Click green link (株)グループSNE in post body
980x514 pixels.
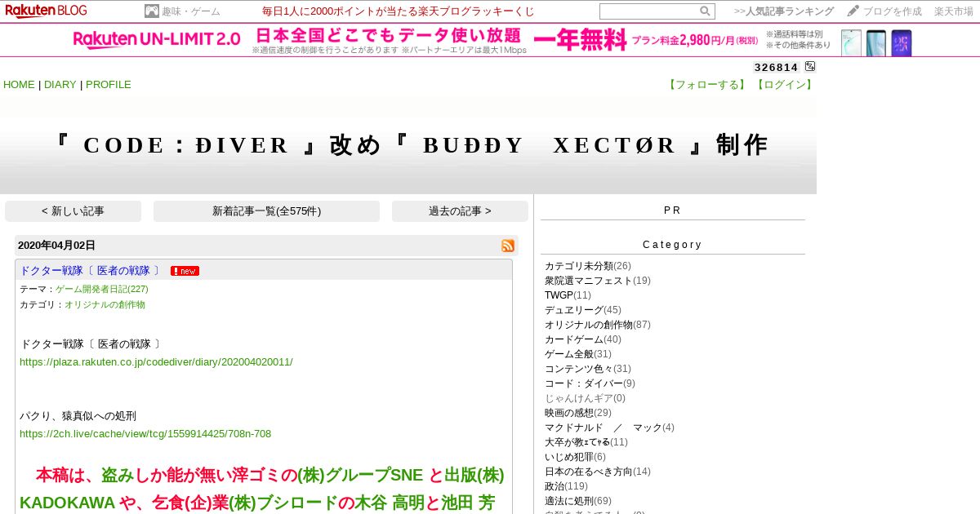click(x=360, y=476)
